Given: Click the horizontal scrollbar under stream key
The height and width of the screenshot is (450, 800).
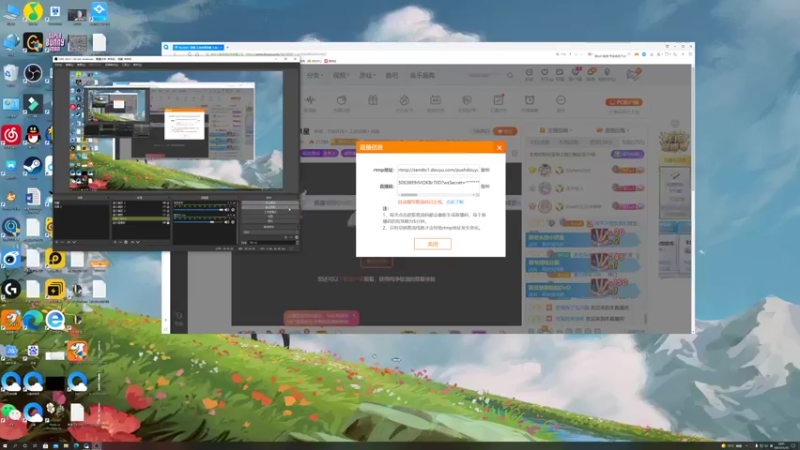Looking at the screenshot, I should 438,194.
